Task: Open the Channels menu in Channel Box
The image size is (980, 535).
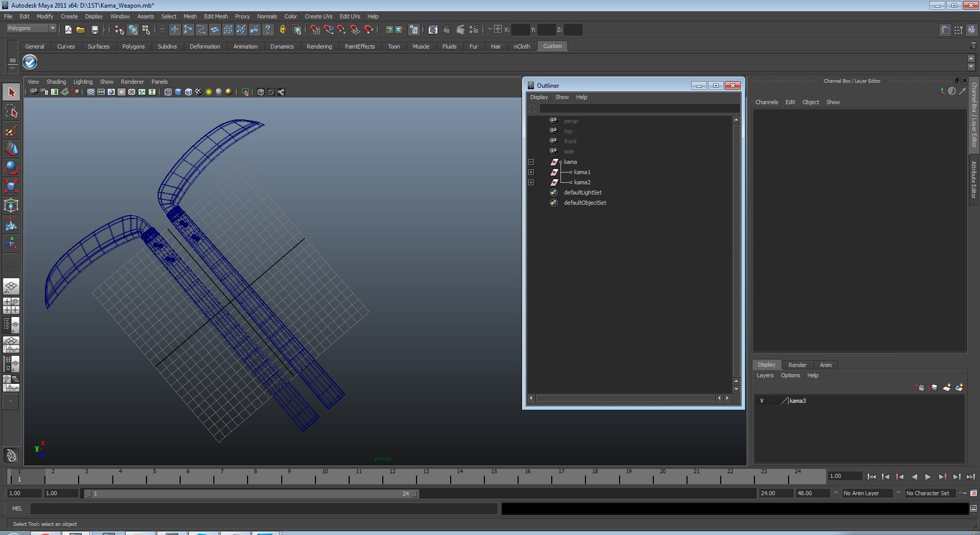Action: point(767,102)
